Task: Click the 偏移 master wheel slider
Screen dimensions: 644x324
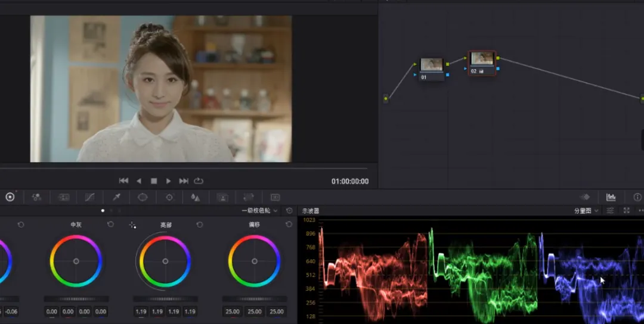Action: (255, 299)
